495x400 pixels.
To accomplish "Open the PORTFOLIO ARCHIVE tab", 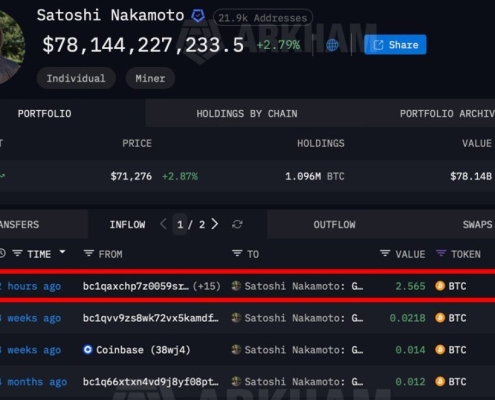I will pos(447,114).
